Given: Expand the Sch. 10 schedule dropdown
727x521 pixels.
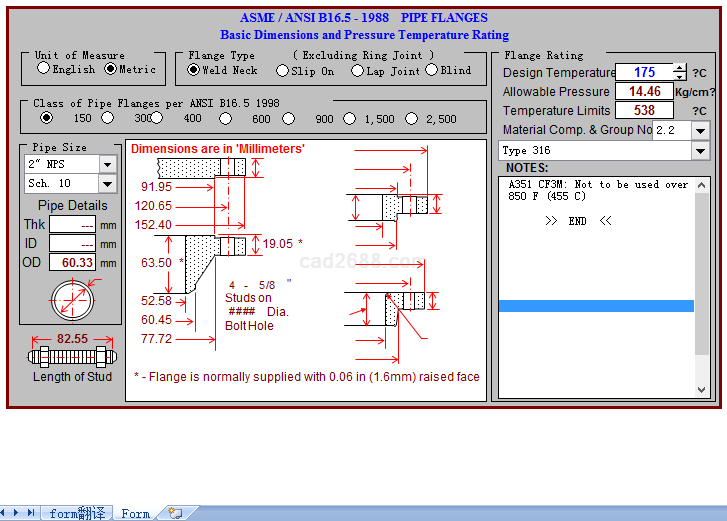Looking at the screenshot, I should click(x=108, y=183).
